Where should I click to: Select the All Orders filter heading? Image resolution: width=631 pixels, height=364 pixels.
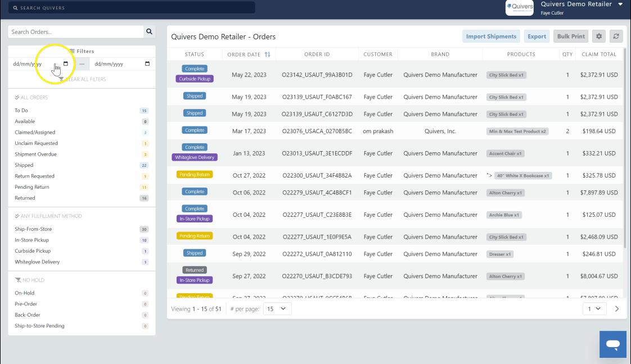pos(31,98)
